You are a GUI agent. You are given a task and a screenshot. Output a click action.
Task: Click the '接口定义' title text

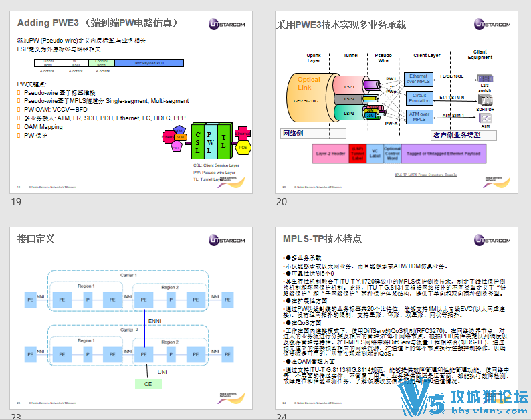(x=36, y=239)
